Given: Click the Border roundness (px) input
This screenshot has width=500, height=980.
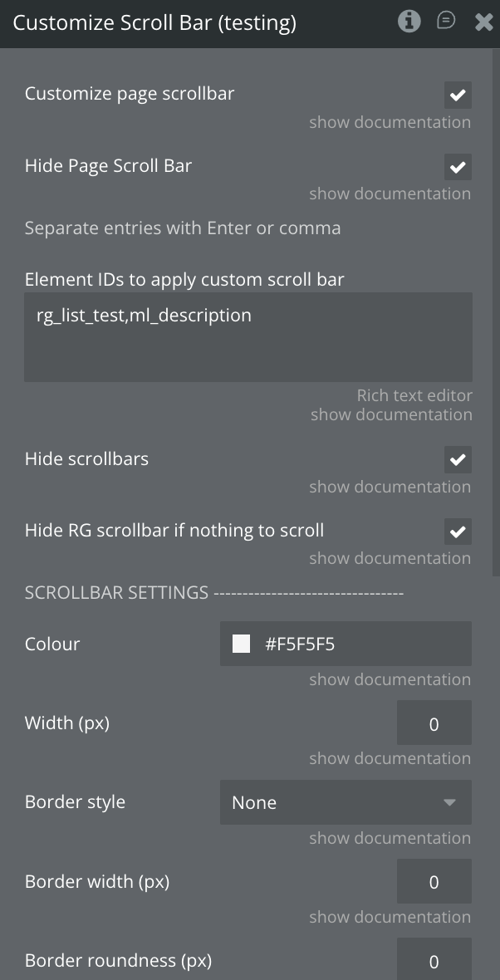Looking at the screenshot, I should tap(434, 961).
